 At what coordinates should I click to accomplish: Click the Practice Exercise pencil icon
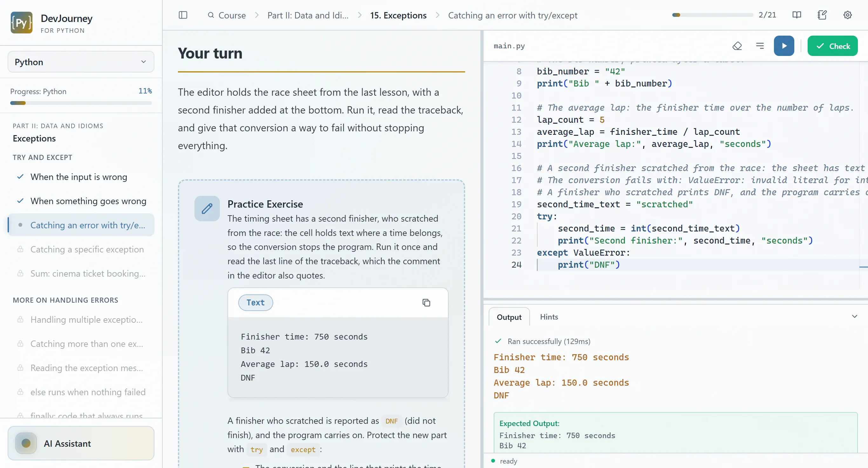[x=207, y=208]
